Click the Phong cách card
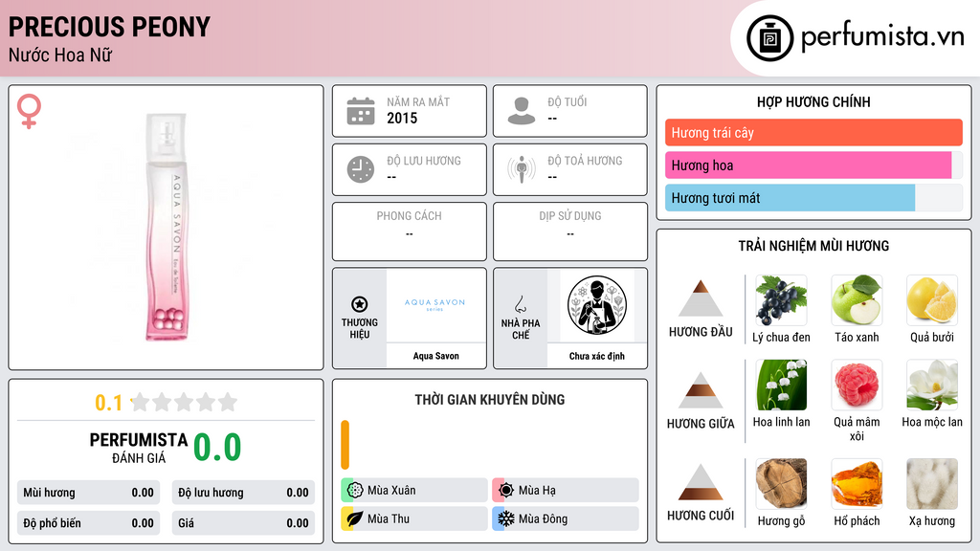Image resolution: width=980 pixels, height=551 pixels. click(410, 231)
